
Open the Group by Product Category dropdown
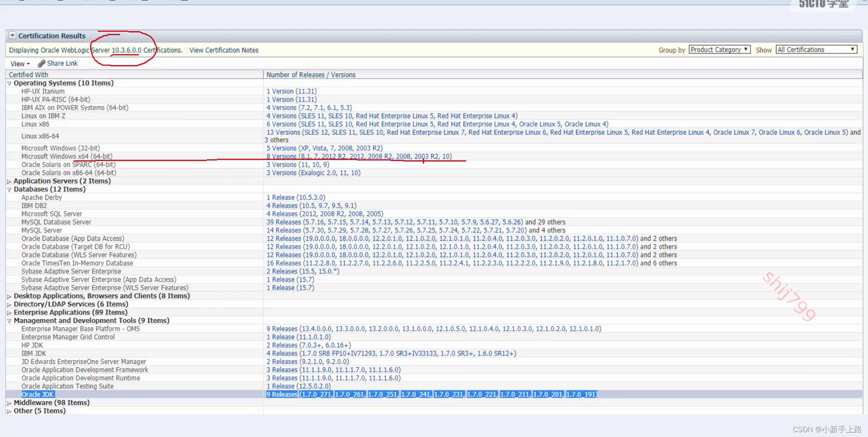pos(719,49)
